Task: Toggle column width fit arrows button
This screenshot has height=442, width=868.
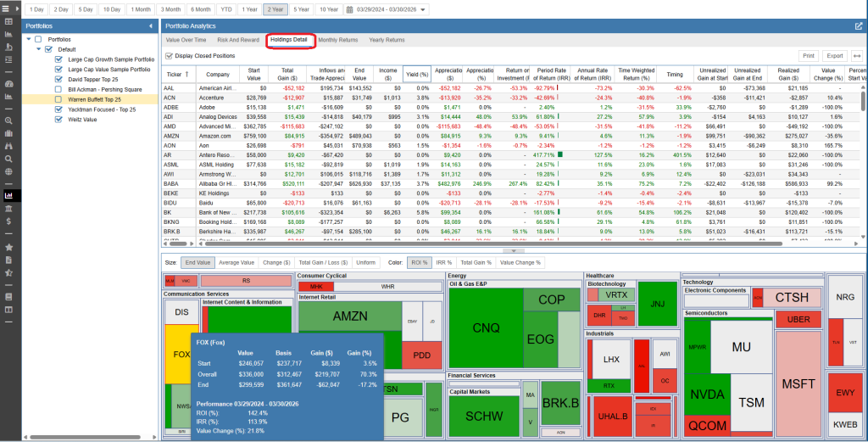Action: pos(857,56)
